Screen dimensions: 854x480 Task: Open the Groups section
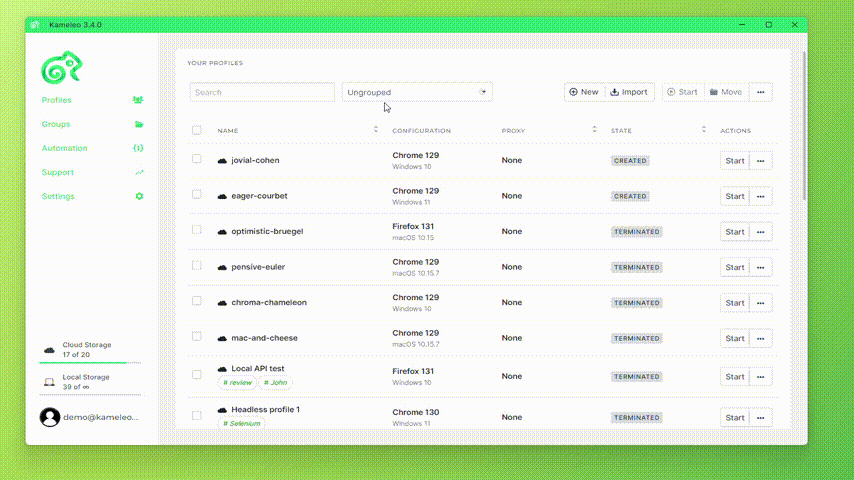56,124
